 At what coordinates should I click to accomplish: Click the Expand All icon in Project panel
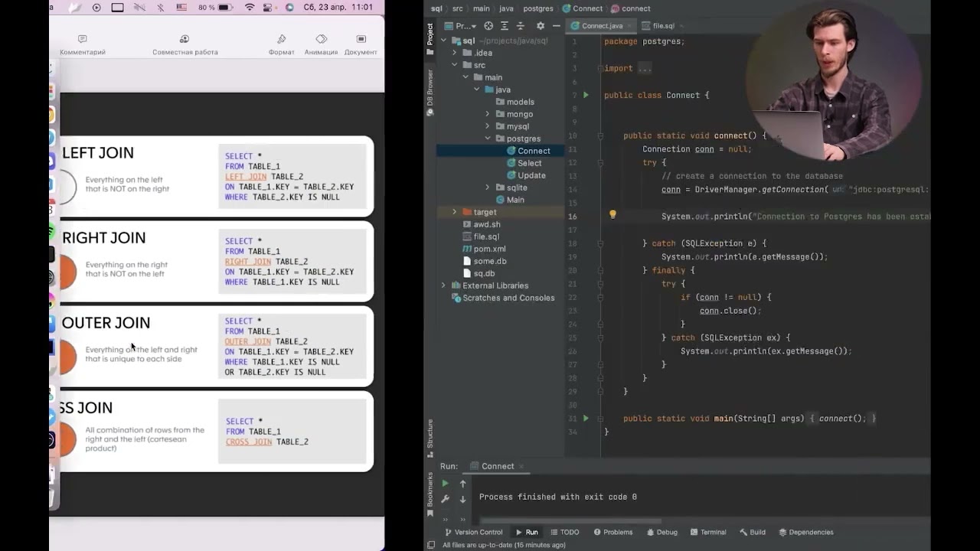click(x=505, y=26)
